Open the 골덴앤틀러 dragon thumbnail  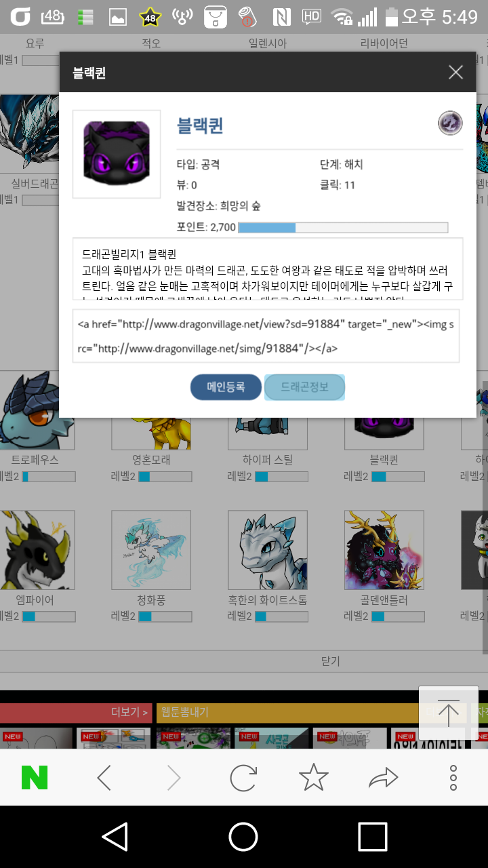click(384, 550)
